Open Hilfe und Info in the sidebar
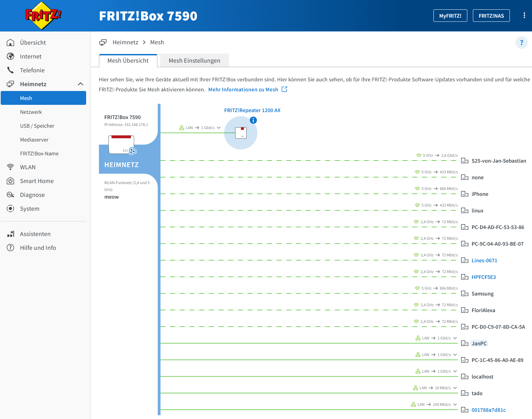The width and height of the screenshot is (532, 419). 43,248
